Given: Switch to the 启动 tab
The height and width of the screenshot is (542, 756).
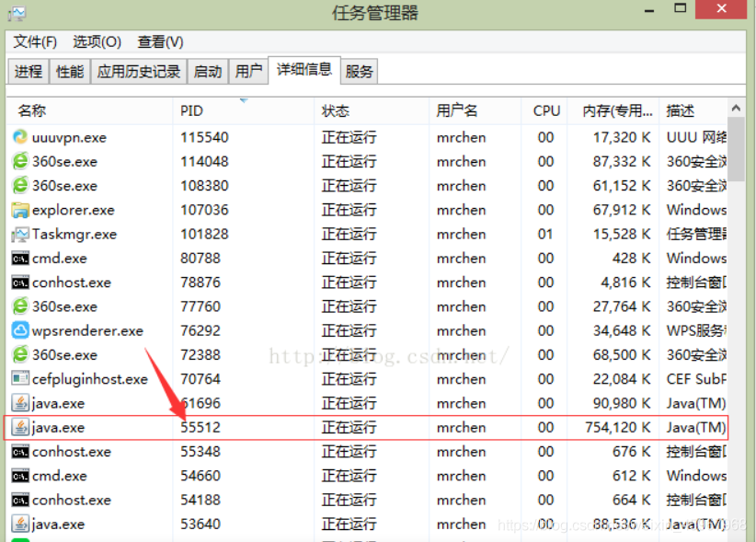Looking at the screenshot, I should tap(208, 72).
